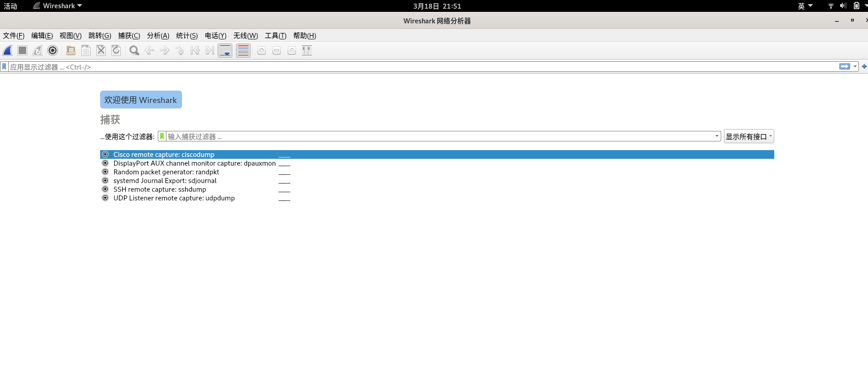Open the 捕获(C) menu
868x389 pixels.
point(129,36)
